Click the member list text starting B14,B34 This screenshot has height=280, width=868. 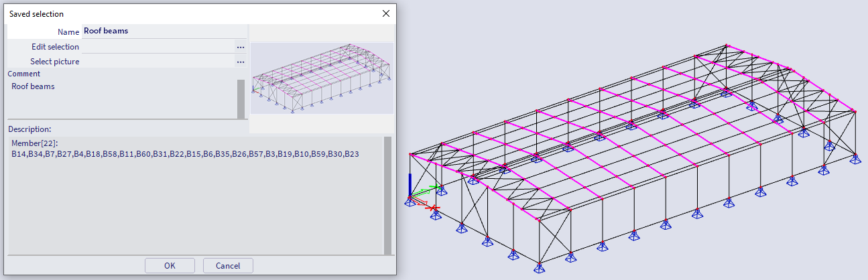[185, 154]
